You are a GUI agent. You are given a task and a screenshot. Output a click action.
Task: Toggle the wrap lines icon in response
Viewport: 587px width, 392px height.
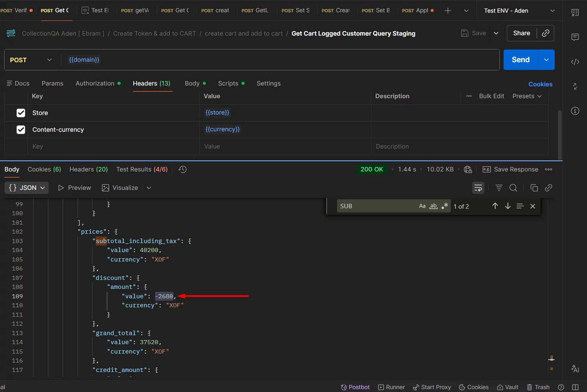[478, 188]
